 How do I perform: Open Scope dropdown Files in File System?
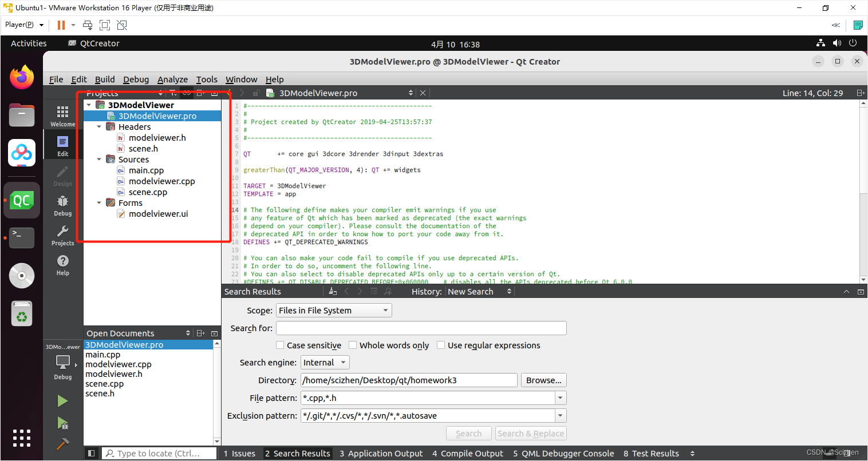pos(334,311)
